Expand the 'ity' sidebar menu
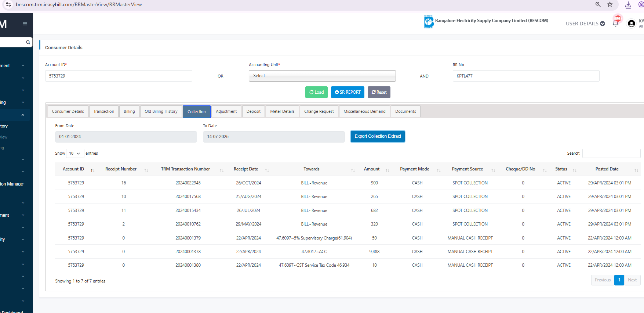644x313 pixels. 13,240
